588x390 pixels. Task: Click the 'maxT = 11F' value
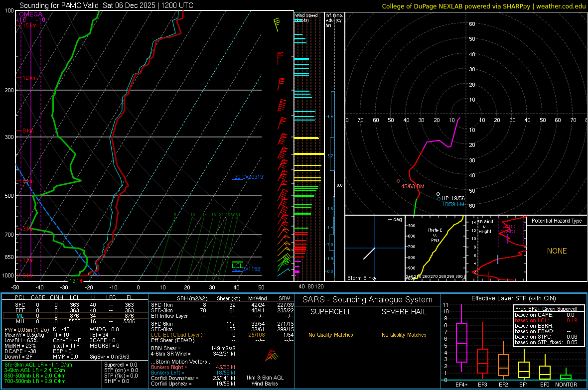click(66, 346)
